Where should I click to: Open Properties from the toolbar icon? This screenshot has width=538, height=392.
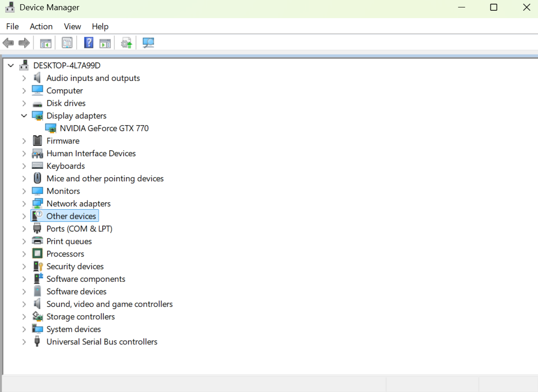[67, 43]
